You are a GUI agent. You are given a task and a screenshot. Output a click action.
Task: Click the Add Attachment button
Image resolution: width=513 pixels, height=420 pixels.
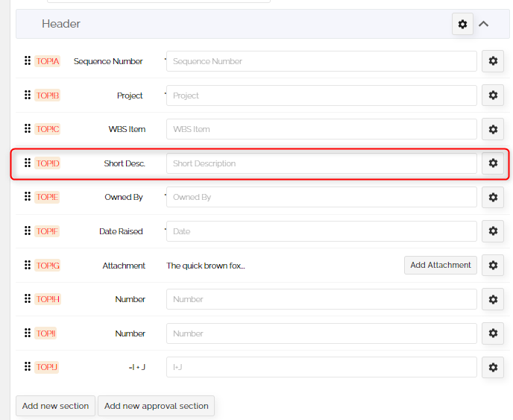[x=440, y=265]
